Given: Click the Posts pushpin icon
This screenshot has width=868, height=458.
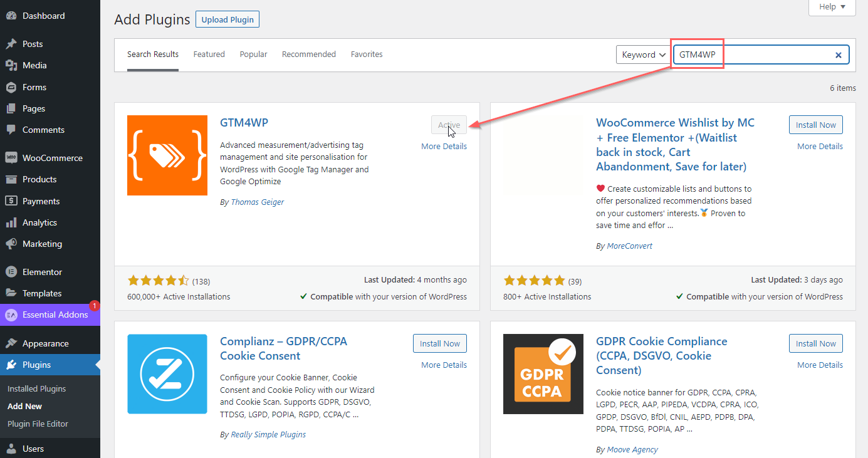Looking at the screenshot, I should (11, 44).
